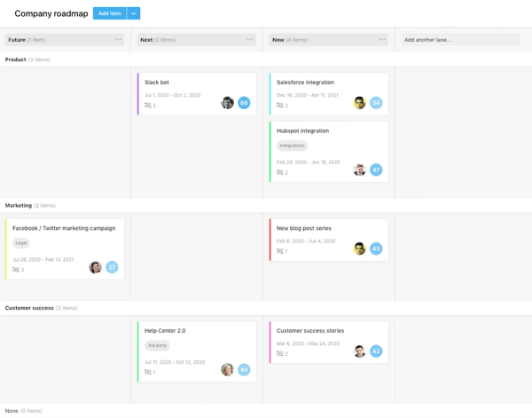Click the assignee avatar on Slack bot

(227, 103)
